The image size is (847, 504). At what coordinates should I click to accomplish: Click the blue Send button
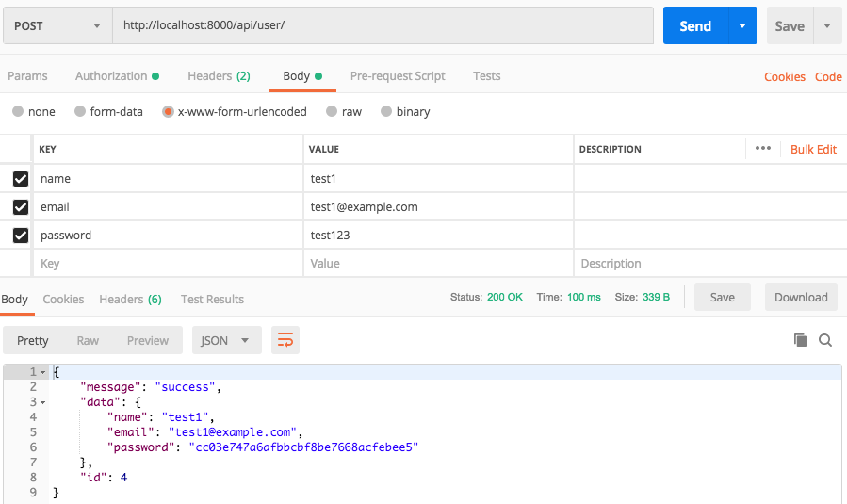click(695, 25)
